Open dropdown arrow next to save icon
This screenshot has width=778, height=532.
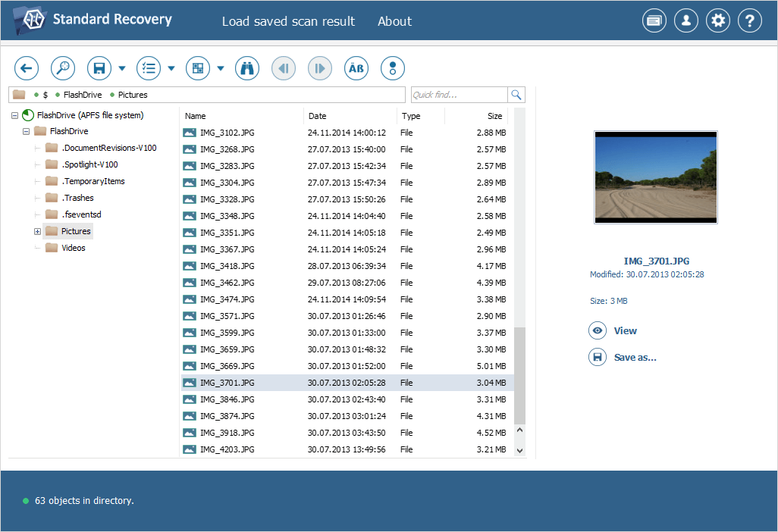point(122,69)
